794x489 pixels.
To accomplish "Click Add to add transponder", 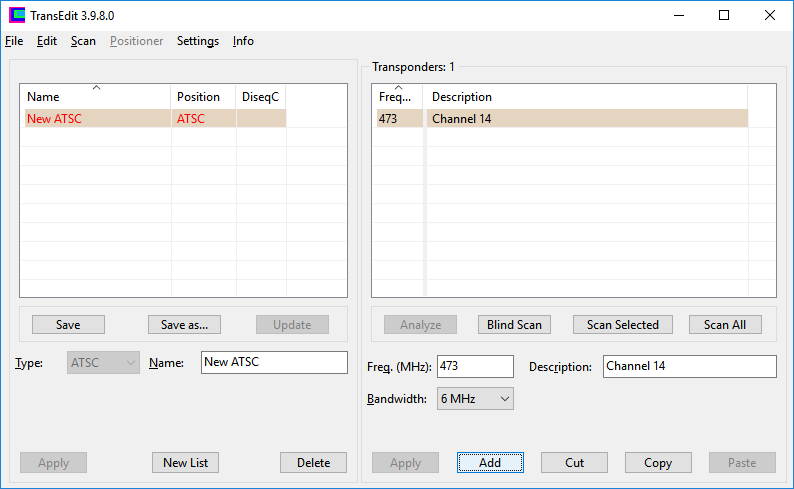I will pyautogui.click(x=490, y=463).
